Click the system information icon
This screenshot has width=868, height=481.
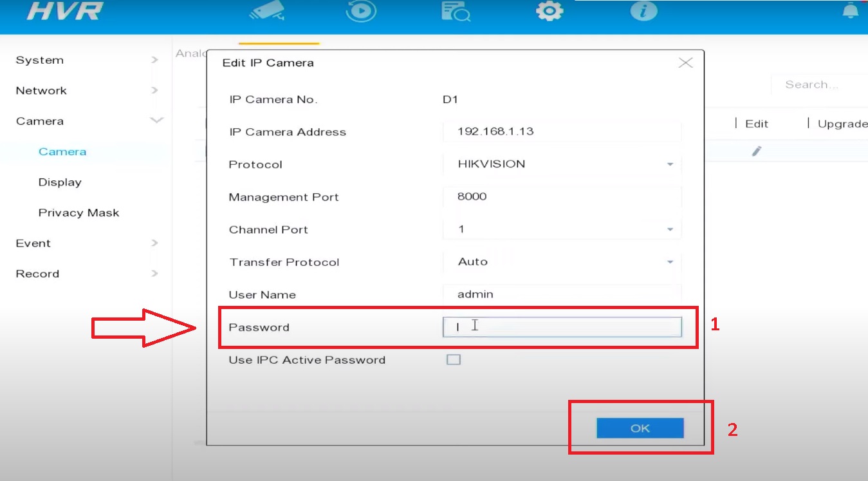(x=643, y=12)
